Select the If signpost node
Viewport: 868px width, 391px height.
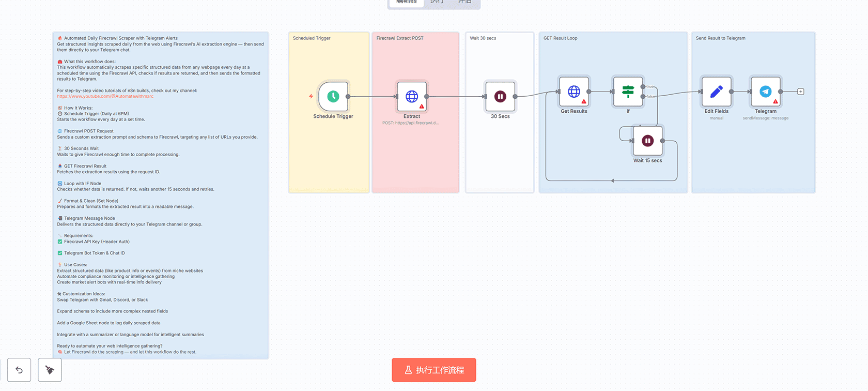pos(628,92)
